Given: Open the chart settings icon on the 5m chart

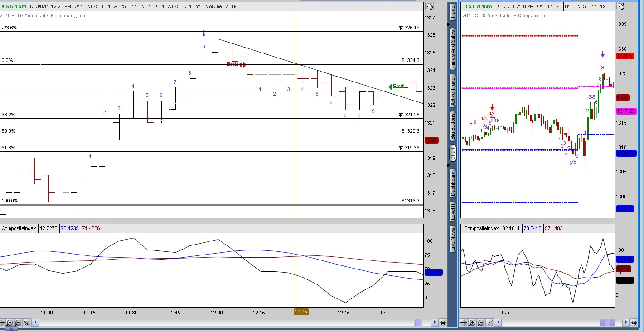Looking at the screenshot, I should pyautogui.click(x=429, y=6).
